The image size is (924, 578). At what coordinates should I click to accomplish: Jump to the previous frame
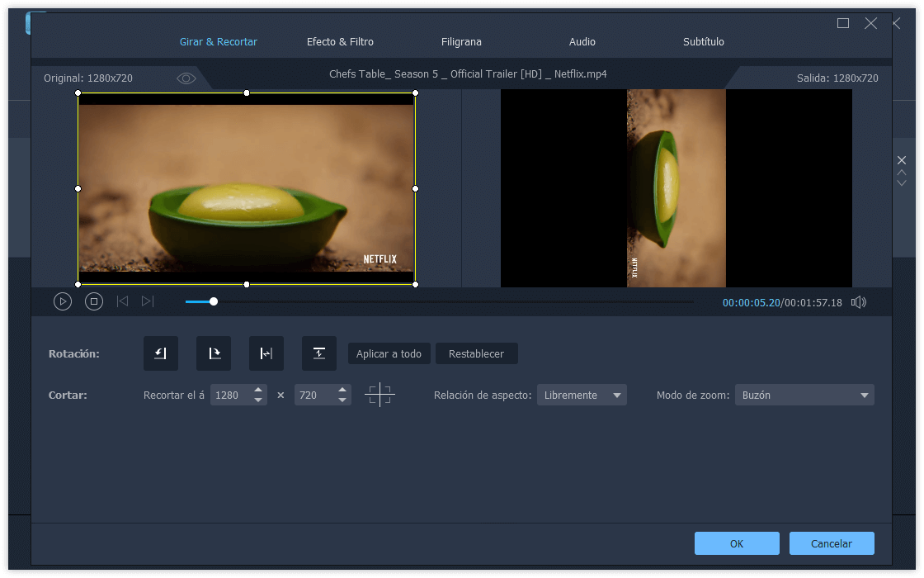point(123,301)
